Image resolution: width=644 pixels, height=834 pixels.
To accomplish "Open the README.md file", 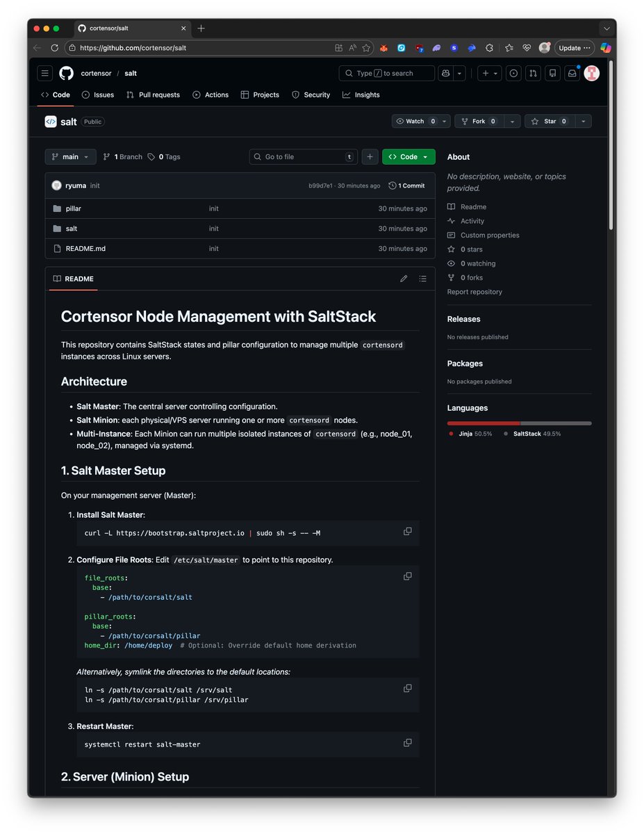I will [x=85, y=248].
